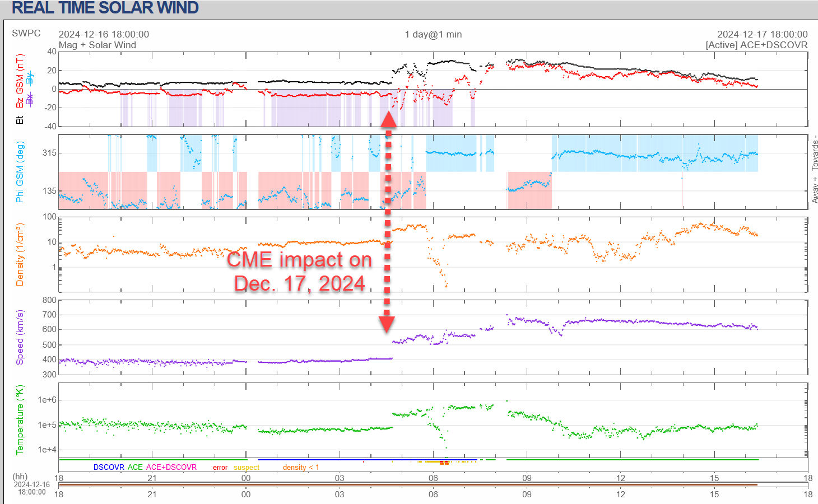The width and height of the screenshot is (818, 504).
Task: Select the blue DSCOVR legend entry
Action: (109, 467)
